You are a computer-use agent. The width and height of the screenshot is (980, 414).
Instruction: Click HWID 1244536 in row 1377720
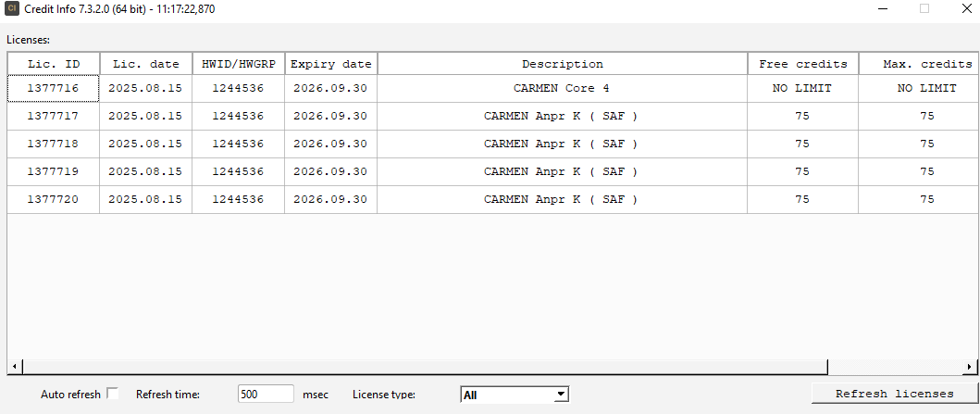coord(238,199)
